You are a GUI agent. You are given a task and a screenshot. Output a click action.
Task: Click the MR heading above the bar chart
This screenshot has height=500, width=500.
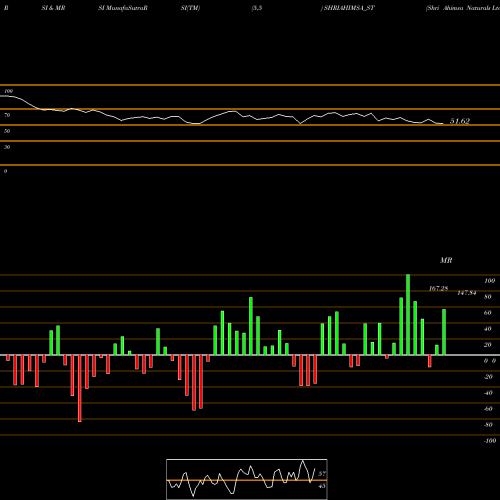pos(446,260)
